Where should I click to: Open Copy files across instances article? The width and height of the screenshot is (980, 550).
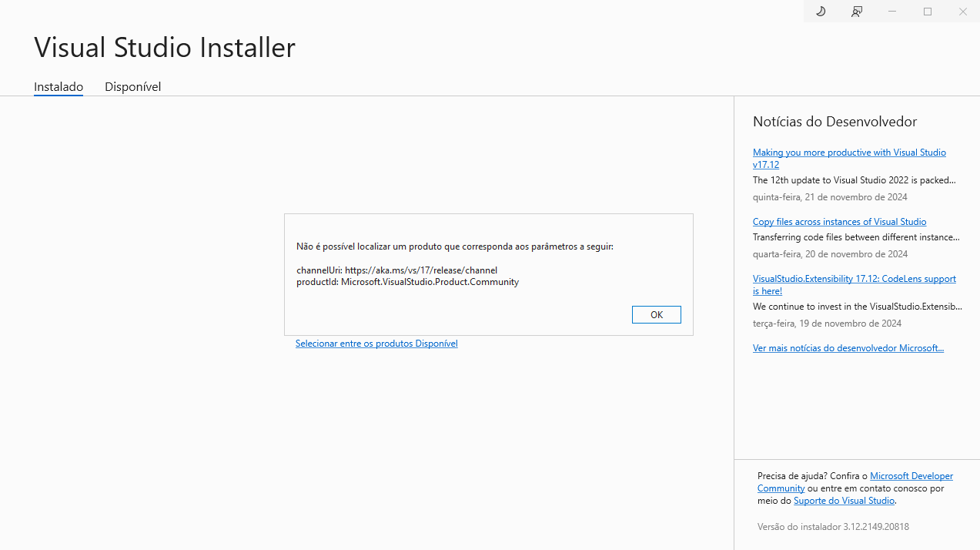point(839,222)
